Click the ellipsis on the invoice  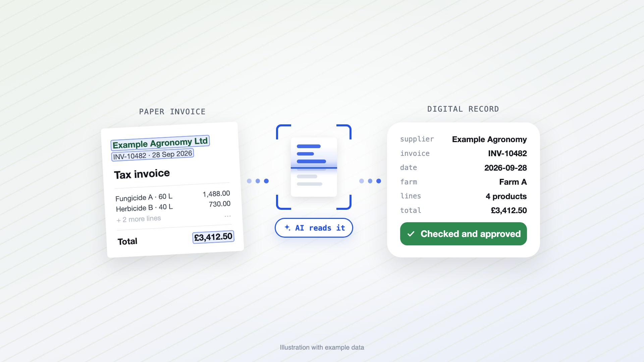(228, 216)
